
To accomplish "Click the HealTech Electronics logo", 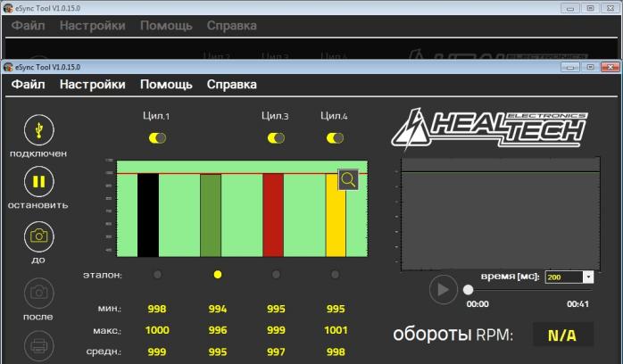I will (x=489, y=128).
